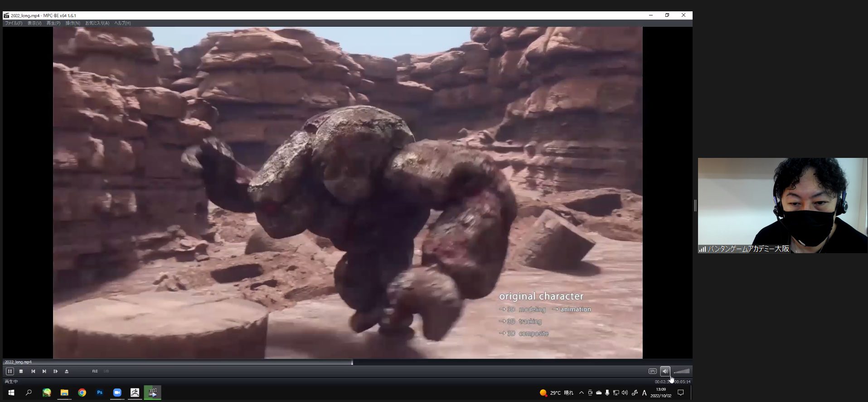Open File Explorer from taskbar
The image size is (868, 402).
pyautogui.click(x=64, y=392)
